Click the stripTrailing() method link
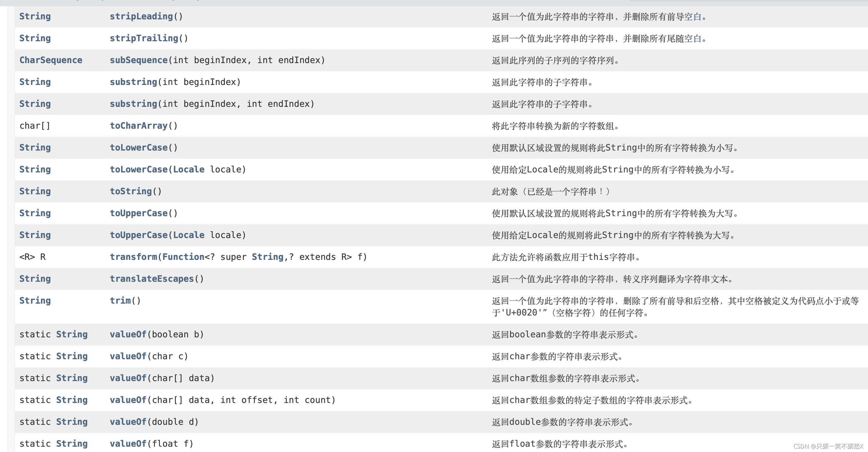Viewport: 868px width, 452px height. tap(144, 38)
